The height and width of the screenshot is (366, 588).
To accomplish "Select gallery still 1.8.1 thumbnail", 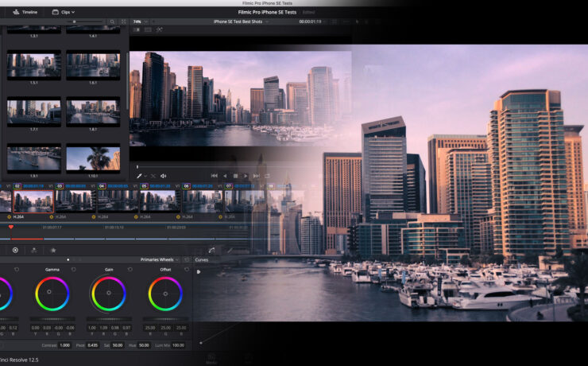I will click(93, 111).
